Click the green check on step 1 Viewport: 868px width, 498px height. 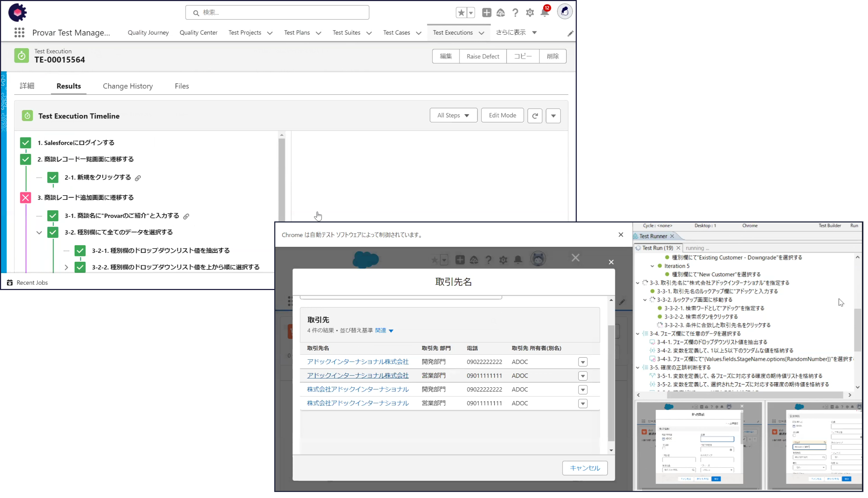tap(25, 143)
